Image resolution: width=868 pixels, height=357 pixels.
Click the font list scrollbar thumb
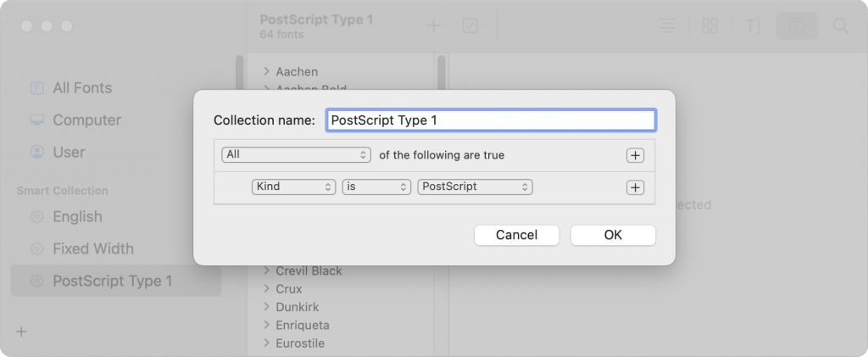441,75
